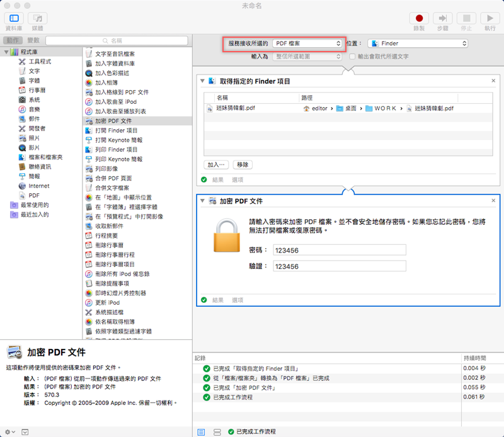
Task: Click the 移除 button
Action: pos(243,164)
